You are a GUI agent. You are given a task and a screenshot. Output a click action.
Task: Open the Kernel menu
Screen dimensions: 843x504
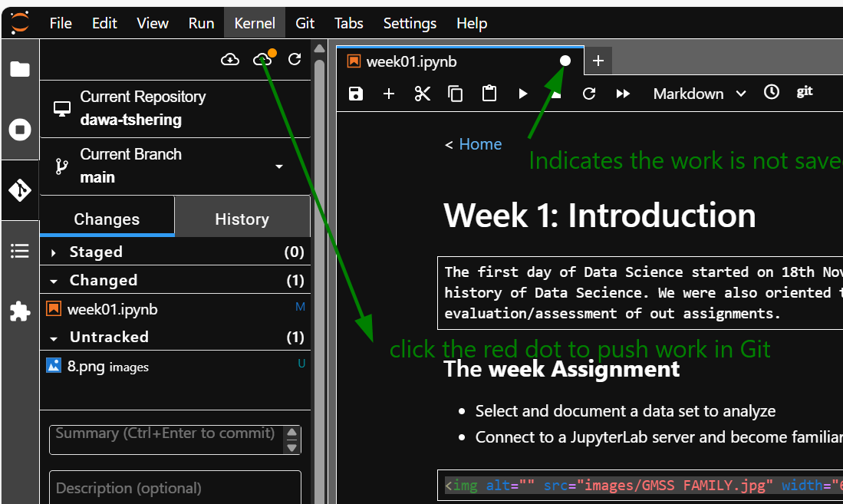[254, 23]
